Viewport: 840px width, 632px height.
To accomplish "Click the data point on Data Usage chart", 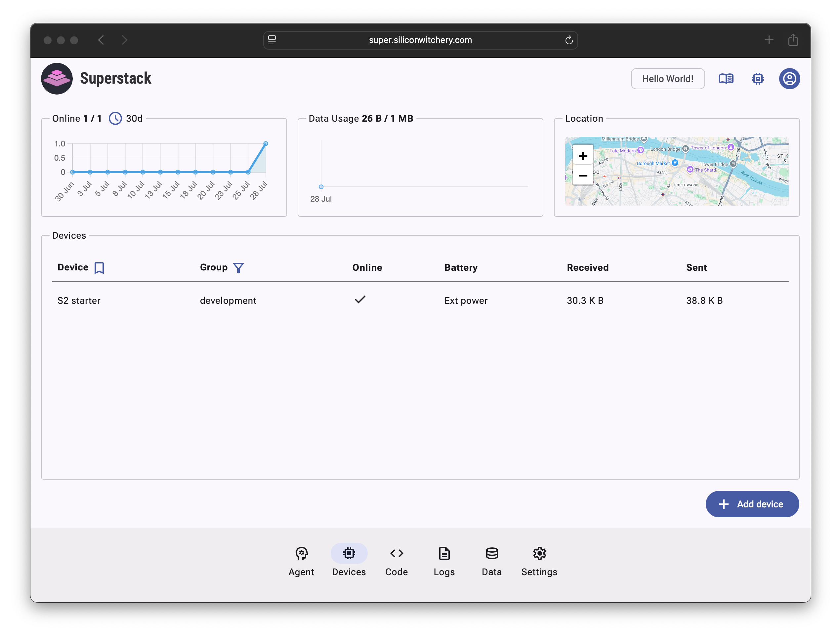I will (321, 187).
